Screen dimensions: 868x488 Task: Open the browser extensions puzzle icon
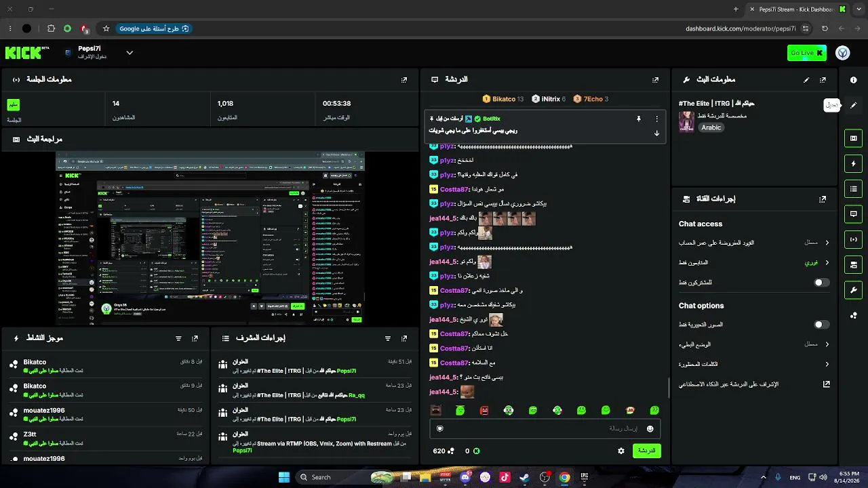coord(51,28)
